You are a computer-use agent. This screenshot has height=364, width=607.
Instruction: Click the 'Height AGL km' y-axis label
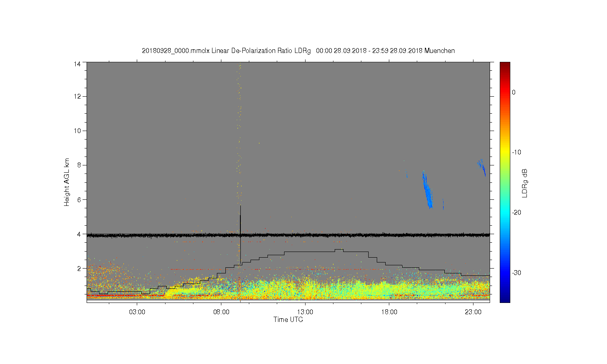[x=67, y=182]
